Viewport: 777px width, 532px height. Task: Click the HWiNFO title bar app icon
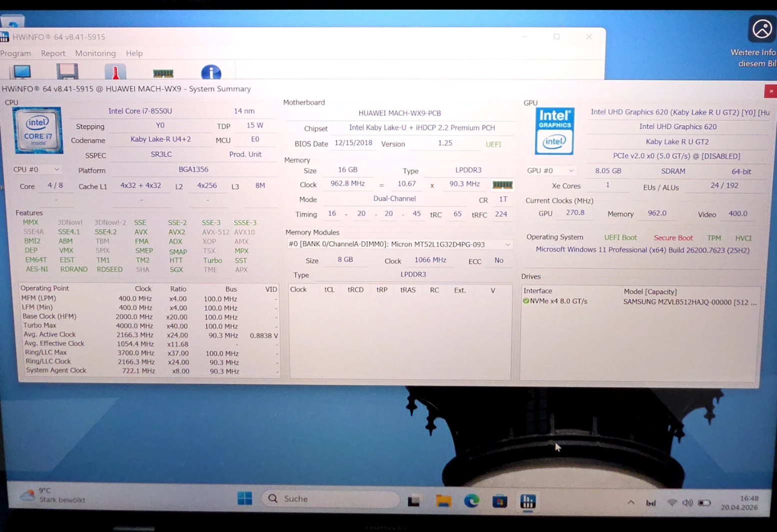tap(4, 37)
